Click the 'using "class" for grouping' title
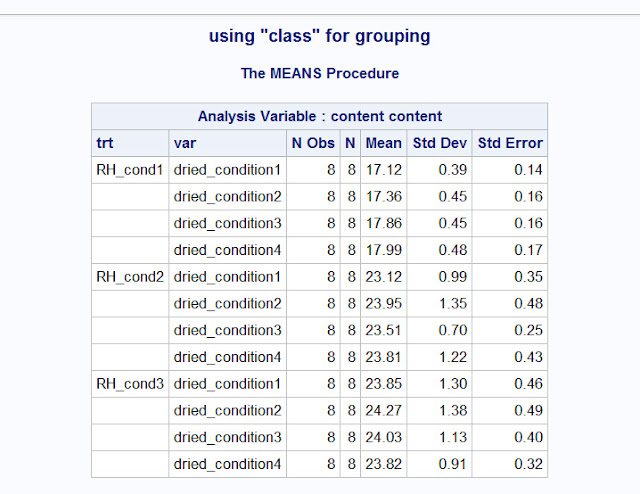The width and height of the screenshot is (640, 494). pyautogui.click(x=320, y=36)
